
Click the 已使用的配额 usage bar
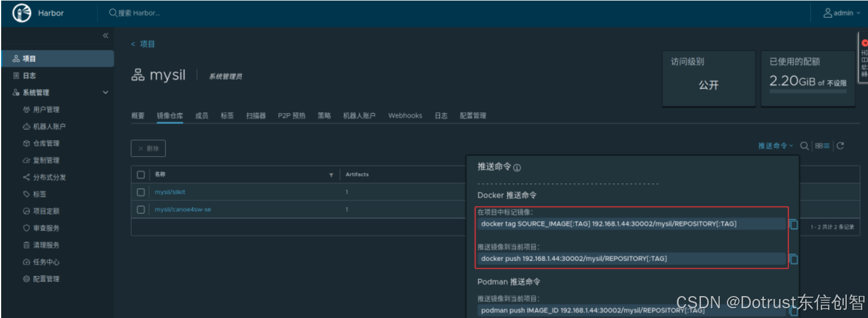808,91
